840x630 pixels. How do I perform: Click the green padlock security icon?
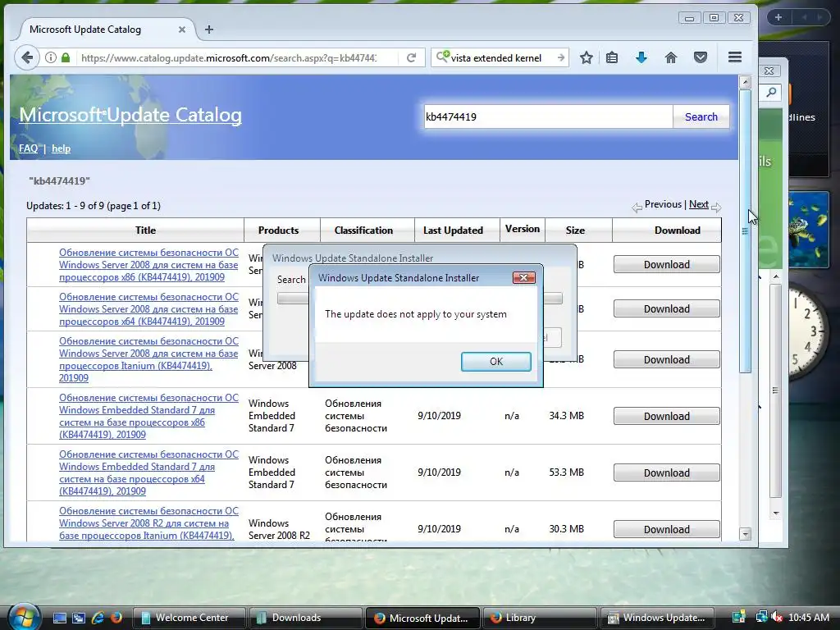66,57
